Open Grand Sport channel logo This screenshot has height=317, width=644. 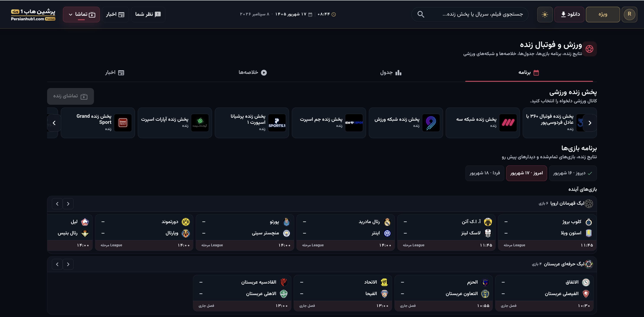[x=123, y=123]
